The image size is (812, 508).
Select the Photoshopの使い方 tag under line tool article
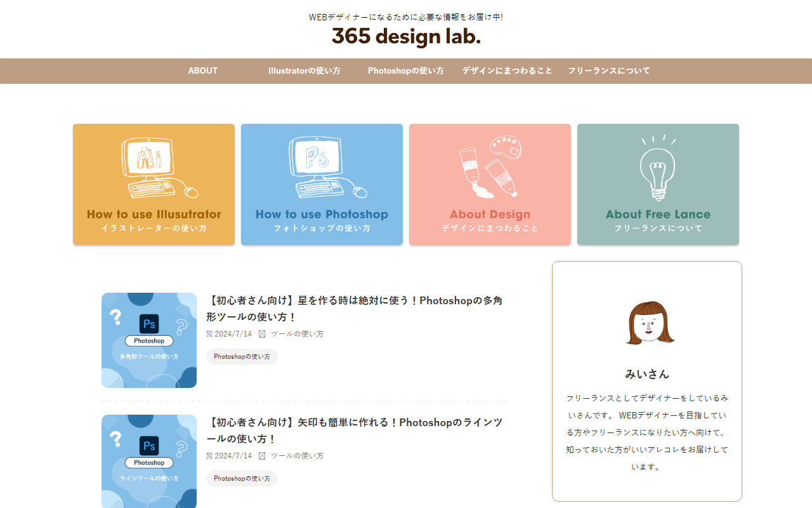tap(242, 479)
